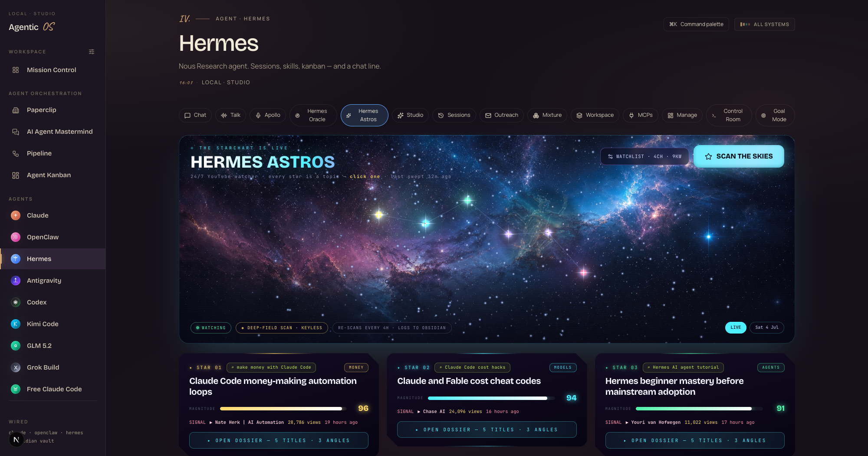Toggle the WATCHING status pill
This screenshot has height=456, width=868.
(211, 328)
